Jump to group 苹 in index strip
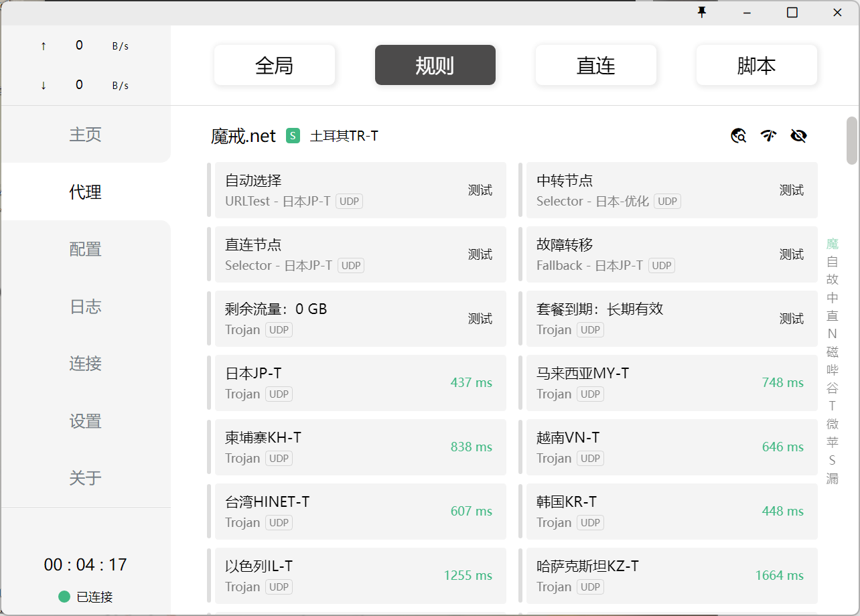Viewport: 860px width, 616px height. (833, 442)
